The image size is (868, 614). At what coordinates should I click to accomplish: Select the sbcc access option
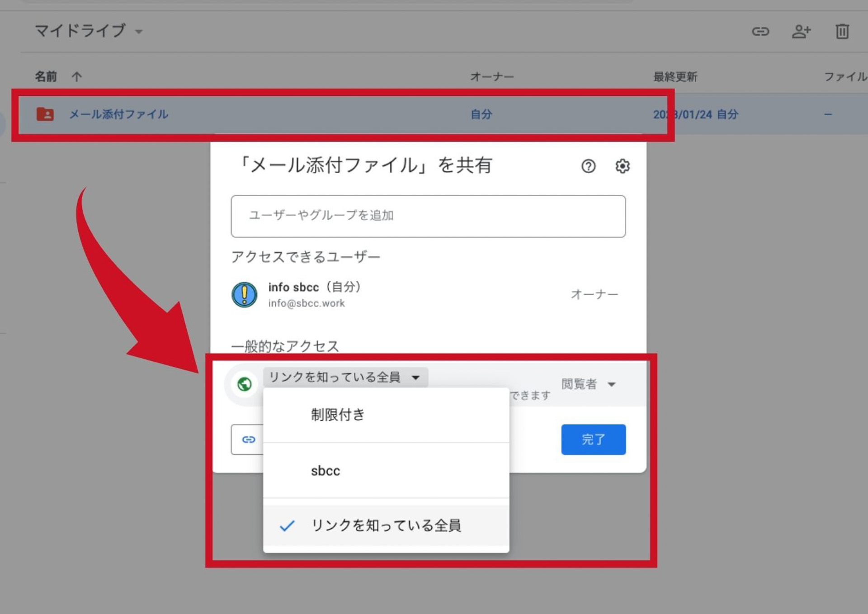[x=325, y=471]
